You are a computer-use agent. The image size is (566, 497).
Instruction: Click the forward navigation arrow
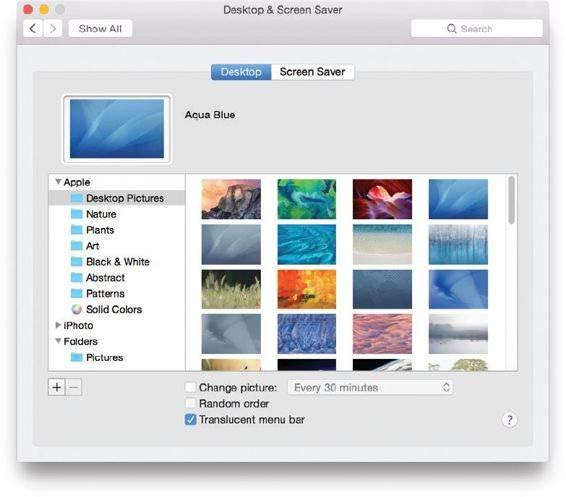pyautogui.click(x=53, y=29)
